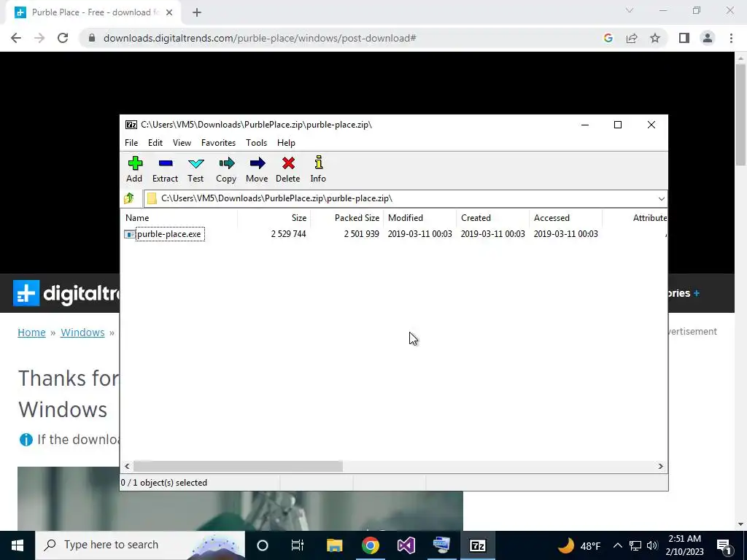Click the digitaltrends logo
Image resolution: width=747 pixels, height=560 pixels.
click(x=66, y=293)
